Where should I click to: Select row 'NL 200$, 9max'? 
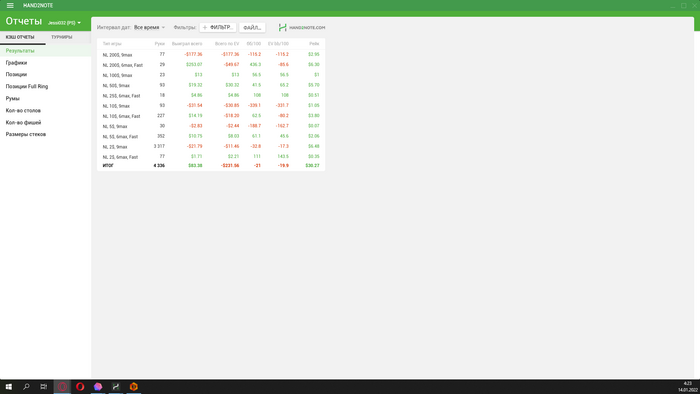click(211, 54)
